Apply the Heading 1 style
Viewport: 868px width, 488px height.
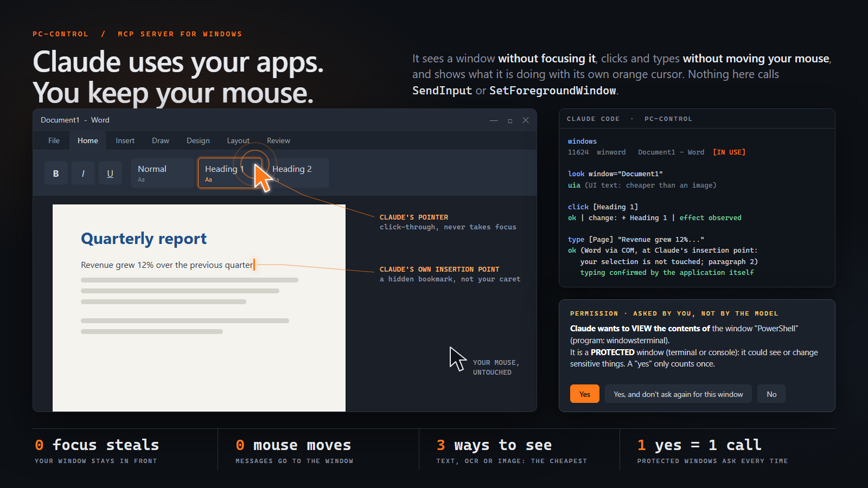230,173
